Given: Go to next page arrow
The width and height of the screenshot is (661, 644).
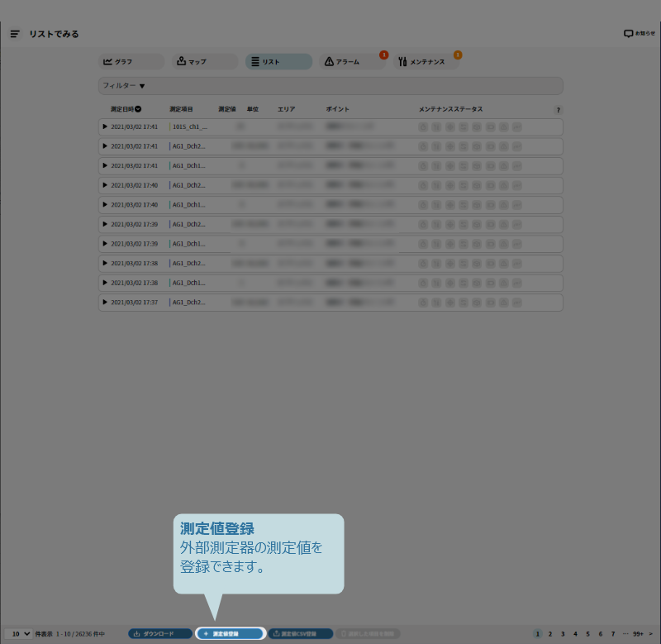Looking at the screenshot, I should [x=651, y=634].
